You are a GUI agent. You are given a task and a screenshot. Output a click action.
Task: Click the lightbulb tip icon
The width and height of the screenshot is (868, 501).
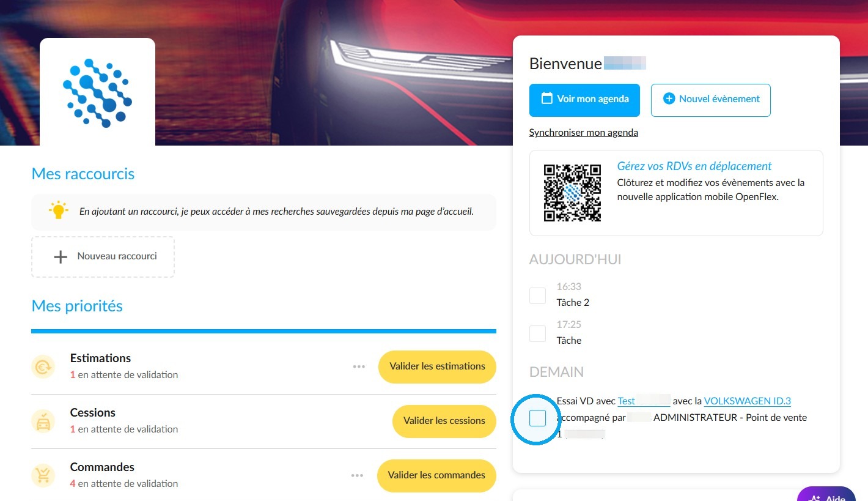tap(59, 210)
